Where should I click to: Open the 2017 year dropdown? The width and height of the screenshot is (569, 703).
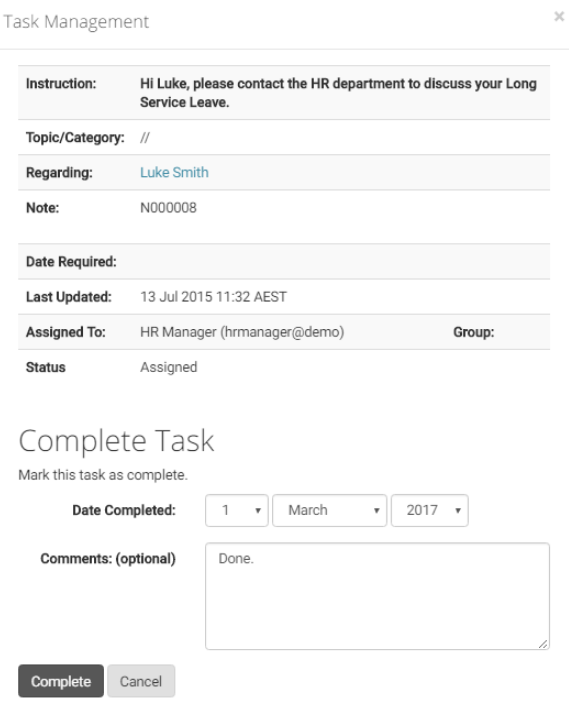tap(430, 510)
